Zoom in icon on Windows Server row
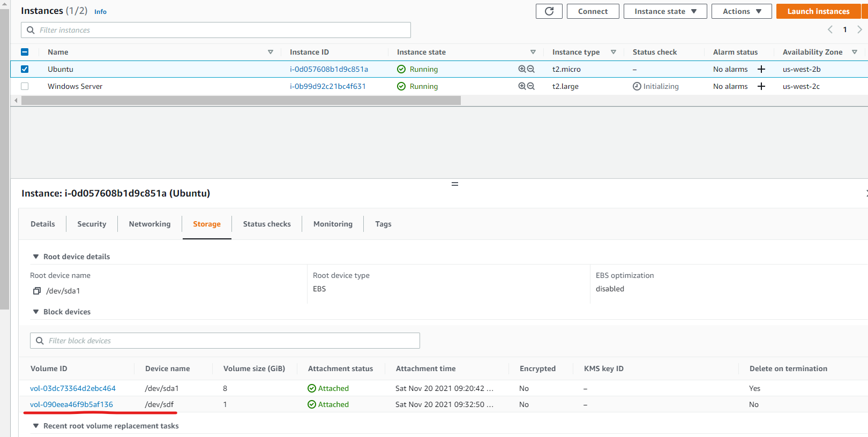Screen dimensions: 868x437 (x=522, y=86)
